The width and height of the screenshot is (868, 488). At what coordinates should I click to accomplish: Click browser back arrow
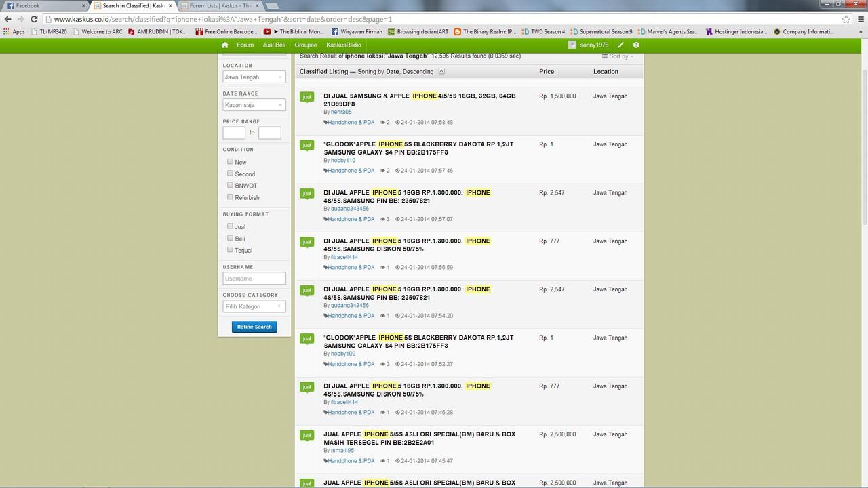[x=7, y=19]
